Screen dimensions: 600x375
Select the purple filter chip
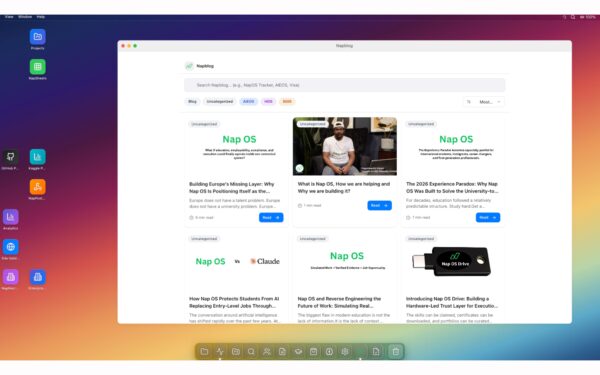click(268, 101)
